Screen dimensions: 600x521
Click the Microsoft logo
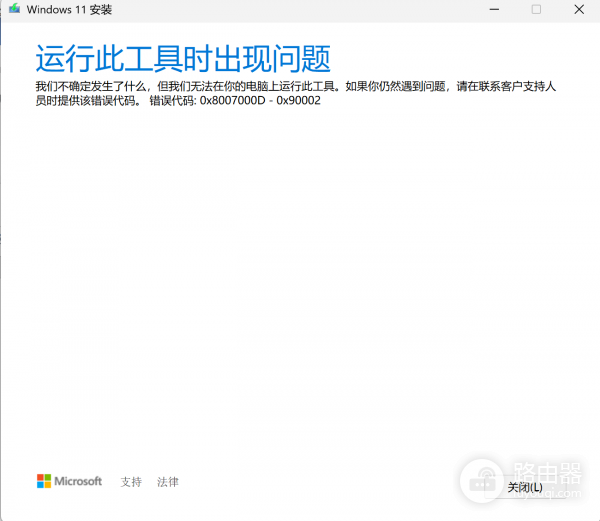[69, 481]
